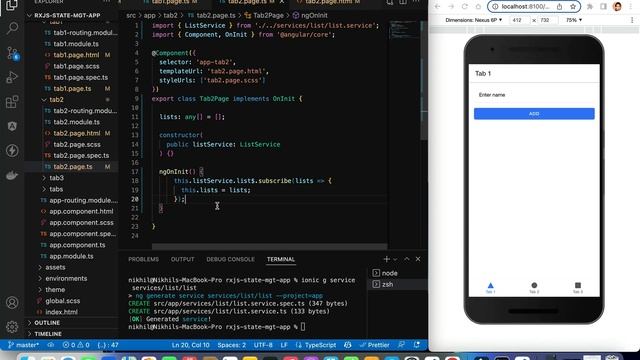The height and width of the screenshot is (360, 640).
Task: Click the blue ADD button in the app
Action: coord(534,114)
